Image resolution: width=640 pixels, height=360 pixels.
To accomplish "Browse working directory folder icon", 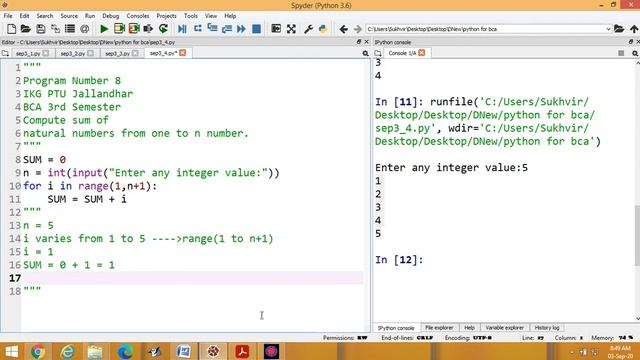I will [619, 29].
